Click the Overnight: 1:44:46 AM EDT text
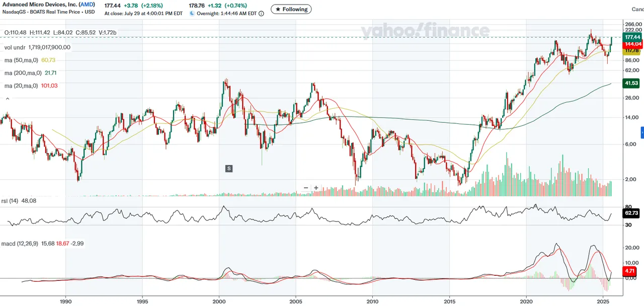 [226, 14]
